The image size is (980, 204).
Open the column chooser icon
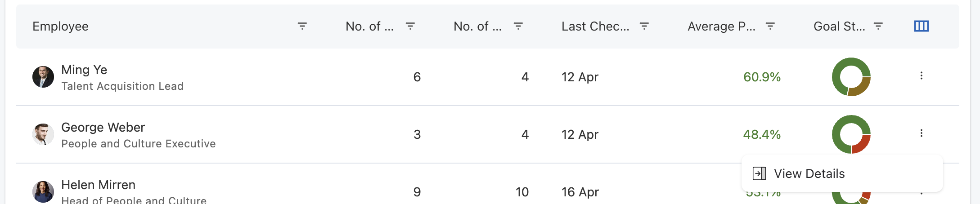921,27
